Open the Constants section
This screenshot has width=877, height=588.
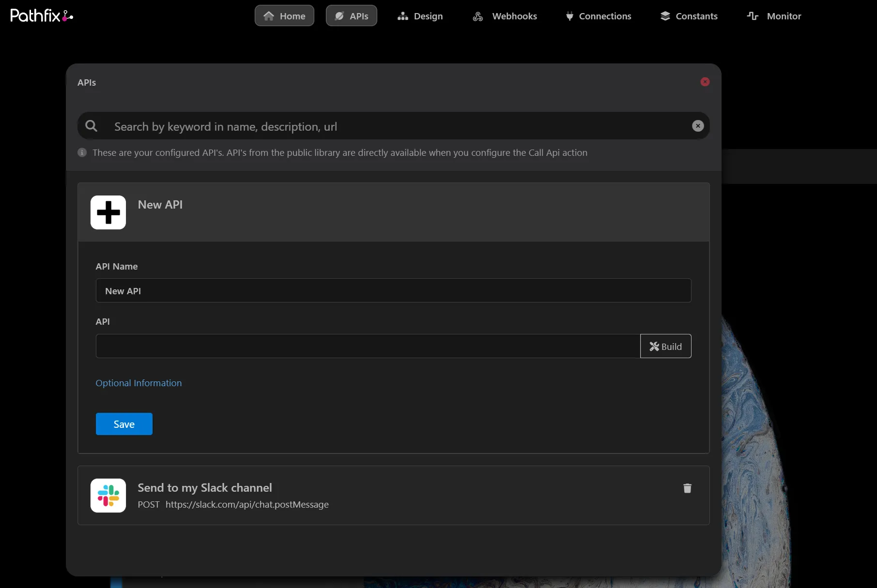click(x=689, y=16)
